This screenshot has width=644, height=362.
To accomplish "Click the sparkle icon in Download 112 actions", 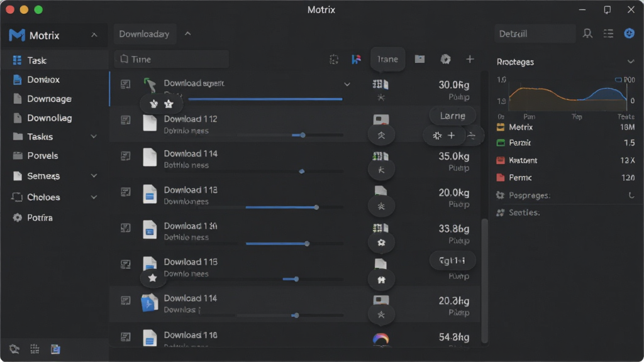I will click(x=437, y=136).
